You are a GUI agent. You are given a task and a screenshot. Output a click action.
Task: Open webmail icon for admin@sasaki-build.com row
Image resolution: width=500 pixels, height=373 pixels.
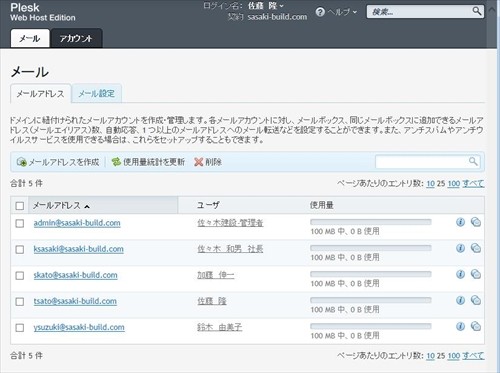(476, 222)
